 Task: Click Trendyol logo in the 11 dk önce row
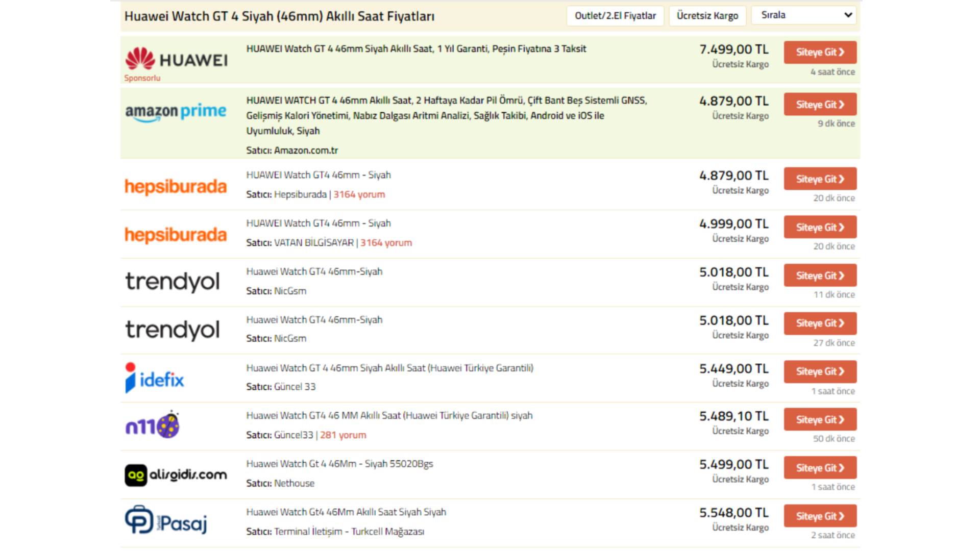coord(173,282)
